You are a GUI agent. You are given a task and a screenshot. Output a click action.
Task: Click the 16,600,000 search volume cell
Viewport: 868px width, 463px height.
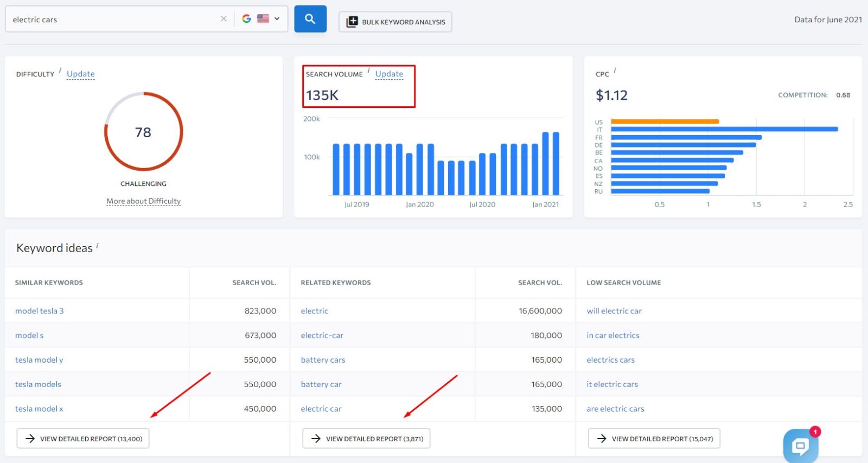[x=540, y=311]
